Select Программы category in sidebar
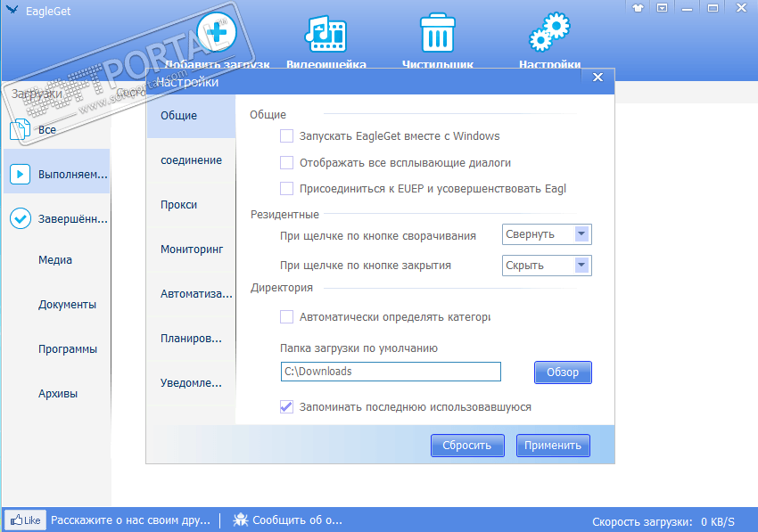Viewport: 758px width, 532px height. point(68,348)
